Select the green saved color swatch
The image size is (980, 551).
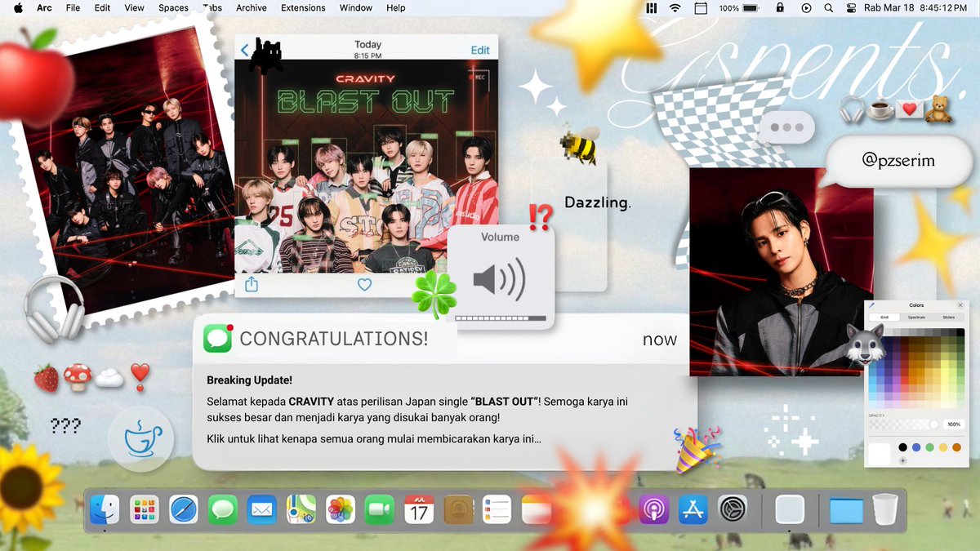pyautogui.click(x=929, y=447)
